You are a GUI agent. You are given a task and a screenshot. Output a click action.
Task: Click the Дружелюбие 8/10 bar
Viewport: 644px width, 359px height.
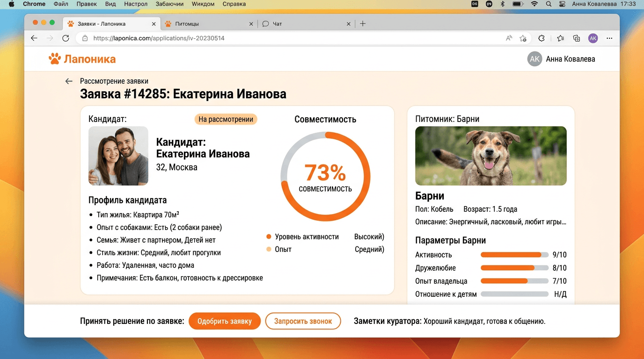(514, 268)
